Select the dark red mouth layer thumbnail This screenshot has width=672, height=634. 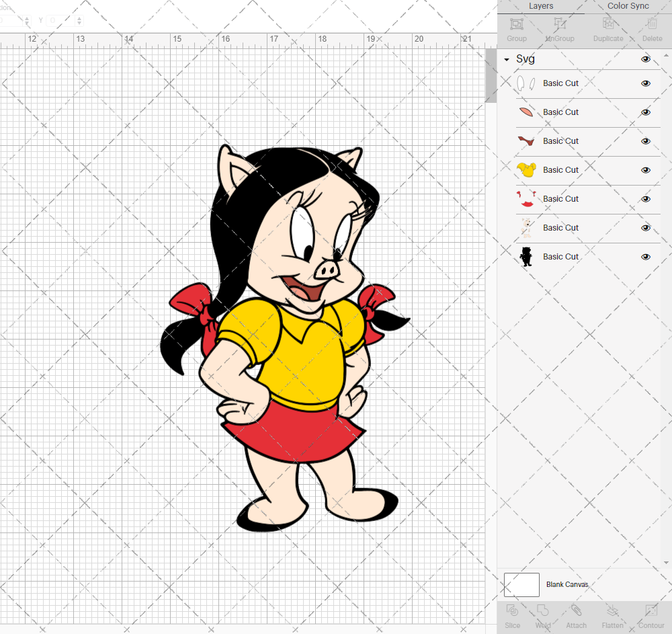[526, 141]
